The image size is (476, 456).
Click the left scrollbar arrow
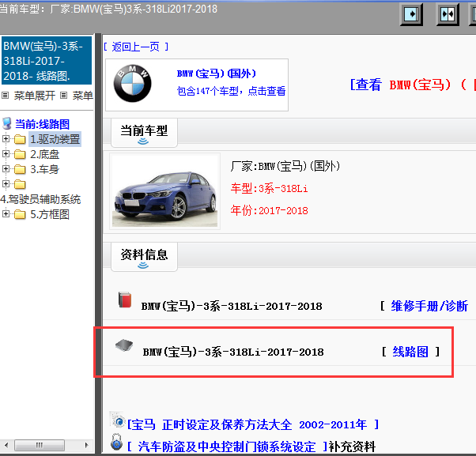[6, 445]
